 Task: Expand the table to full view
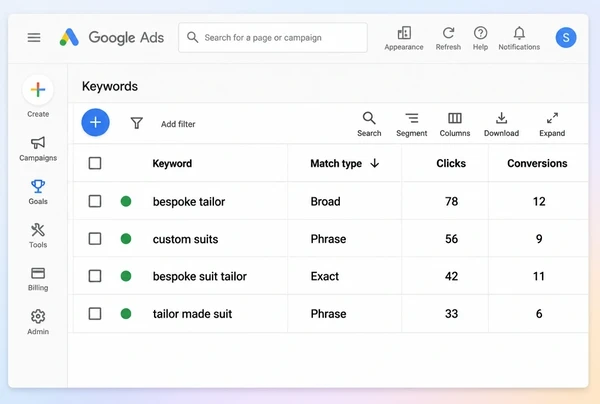pyautogui.click(x=552, y=124)
